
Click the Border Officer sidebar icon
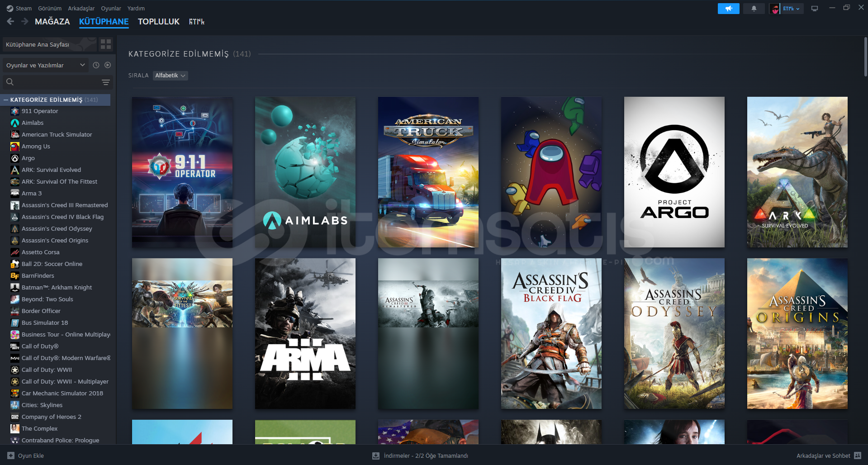[x=15, y=311]
